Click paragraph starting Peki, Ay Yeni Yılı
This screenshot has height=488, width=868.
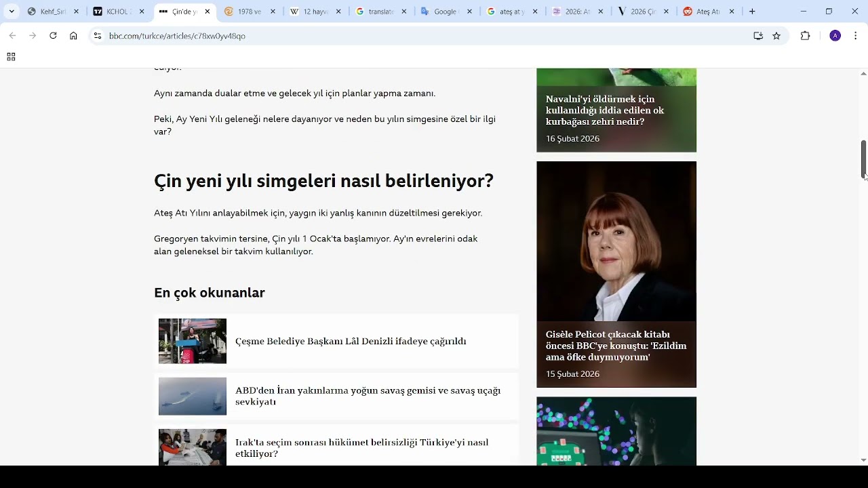(x=325, y=125)
